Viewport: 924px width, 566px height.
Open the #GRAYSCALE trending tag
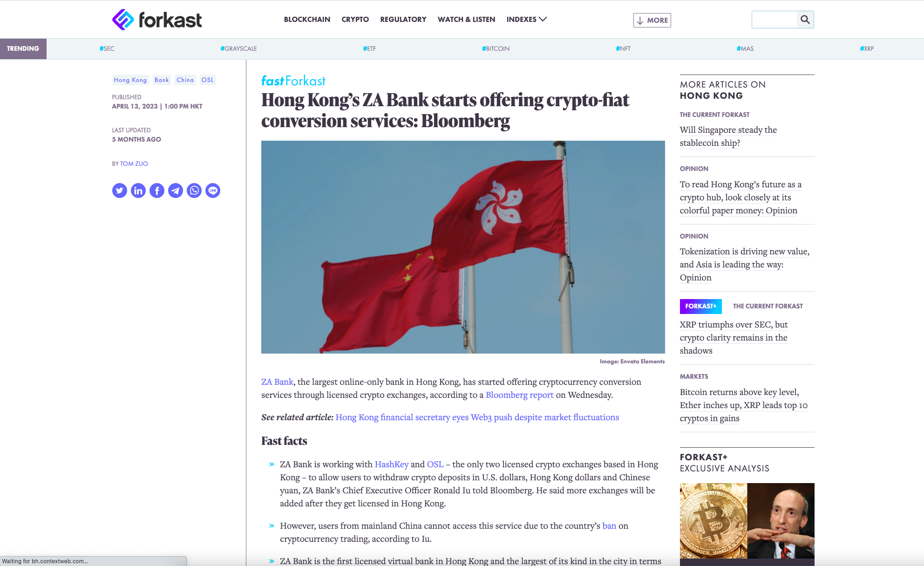[238, 48]
